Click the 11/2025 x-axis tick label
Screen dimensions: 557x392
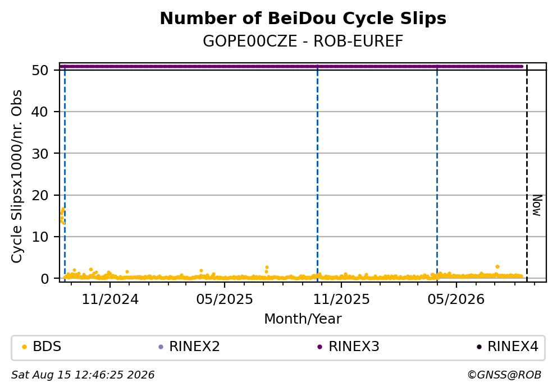click(x=341, y=299)
